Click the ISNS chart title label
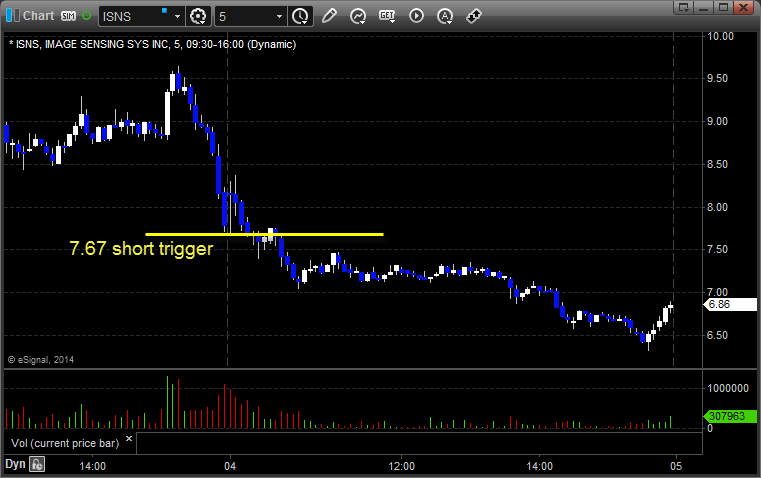Image resolution: width=761 pixels, height=478 pixels. pos(152,44)
